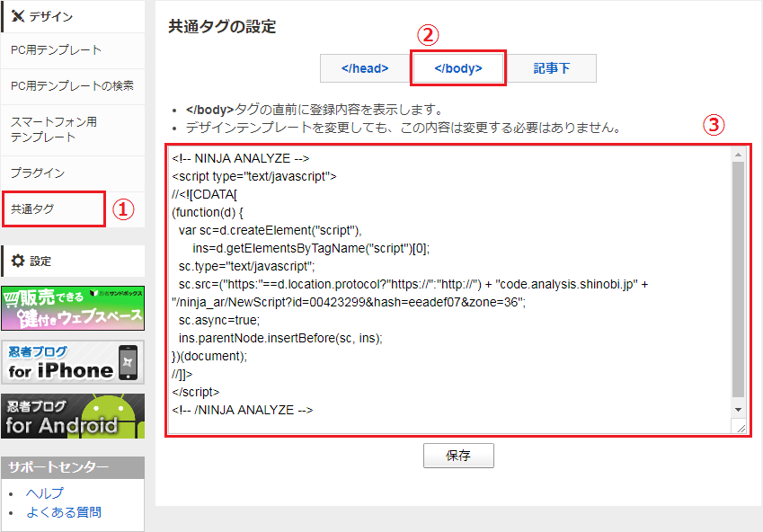Click the ヘルプ link
The image size is (763, 532).
coord(45,493)
